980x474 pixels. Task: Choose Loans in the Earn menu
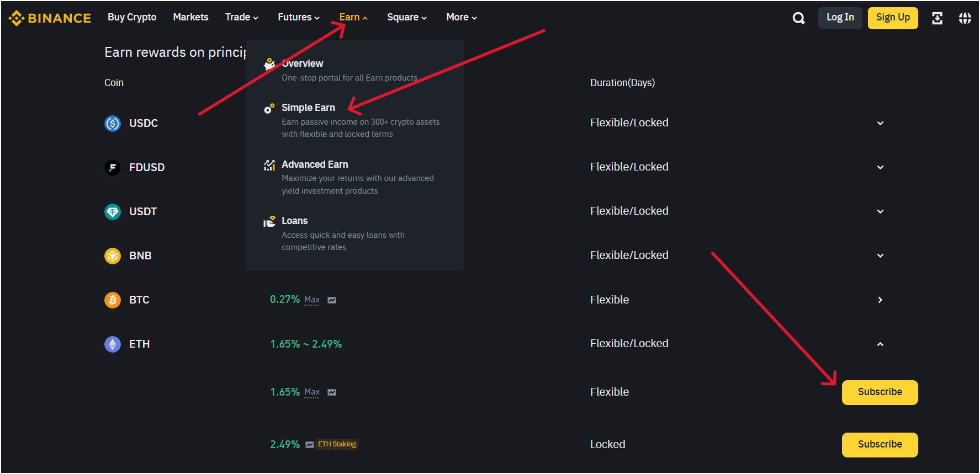coord(295,221)
